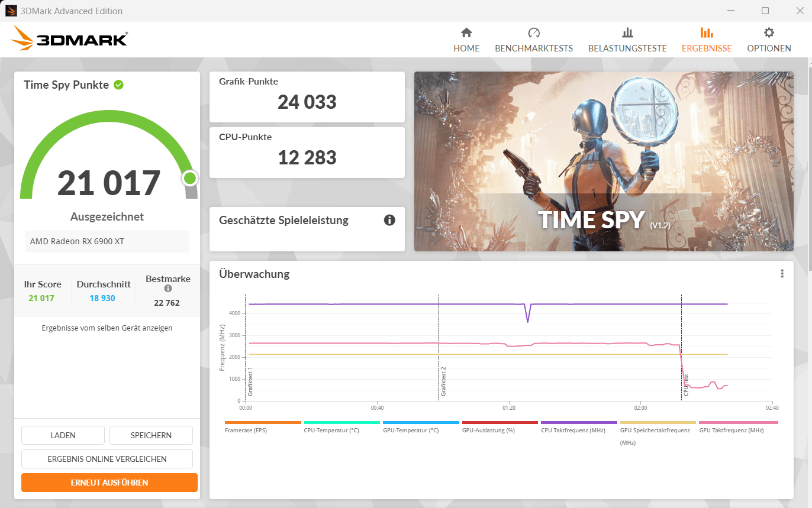Image resolution: width=812 pixels, height=508 pixels.
Task: Click the Time Spy preview image
Action: click(x=604, y=161)
